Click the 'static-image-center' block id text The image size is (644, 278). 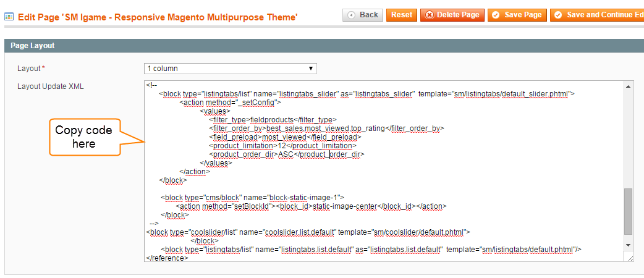[345, 206]
